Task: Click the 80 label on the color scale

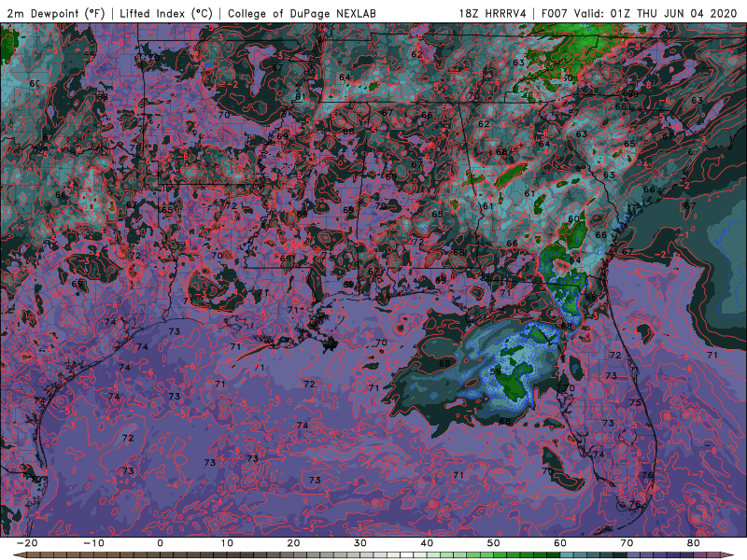Action: 694,543
